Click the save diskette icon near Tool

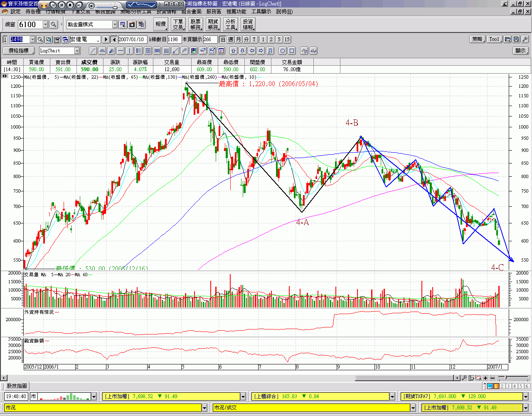tap(516, 39)
